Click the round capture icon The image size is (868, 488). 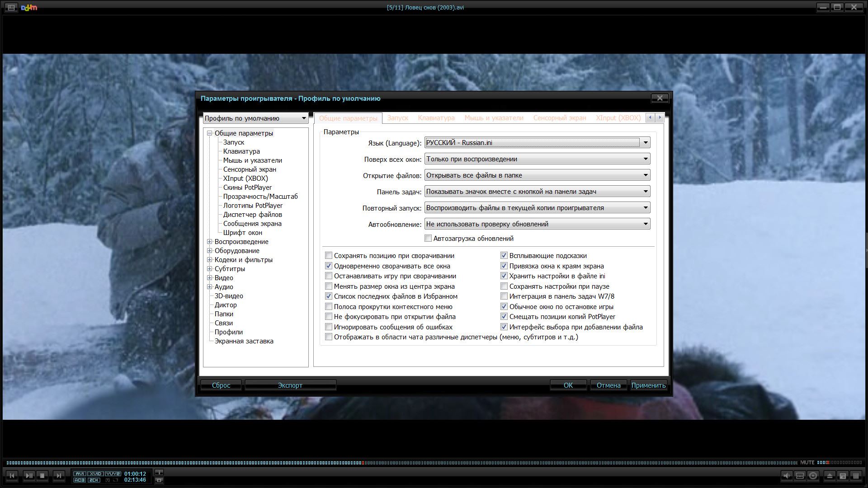point(813,476)
